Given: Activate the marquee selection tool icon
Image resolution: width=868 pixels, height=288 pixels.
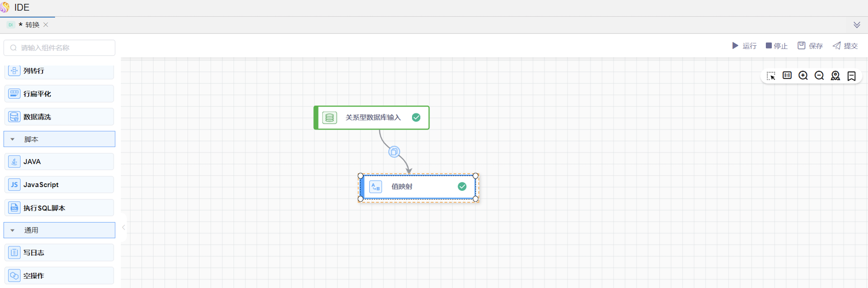Looking at the screenshot, I should point(771,76).
